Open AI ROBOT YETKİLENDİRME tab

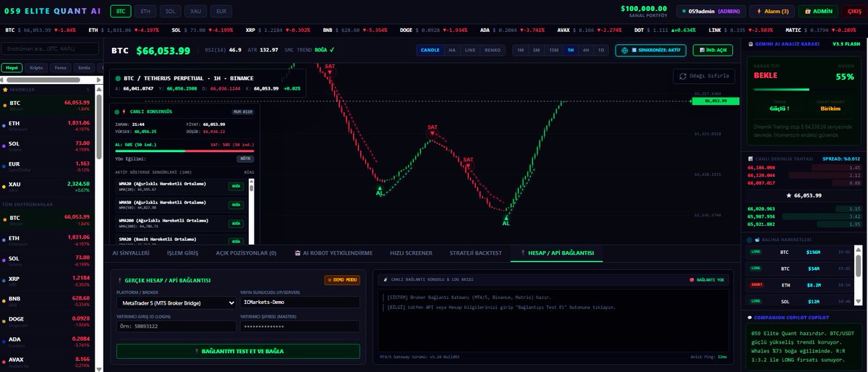point(333,253)
